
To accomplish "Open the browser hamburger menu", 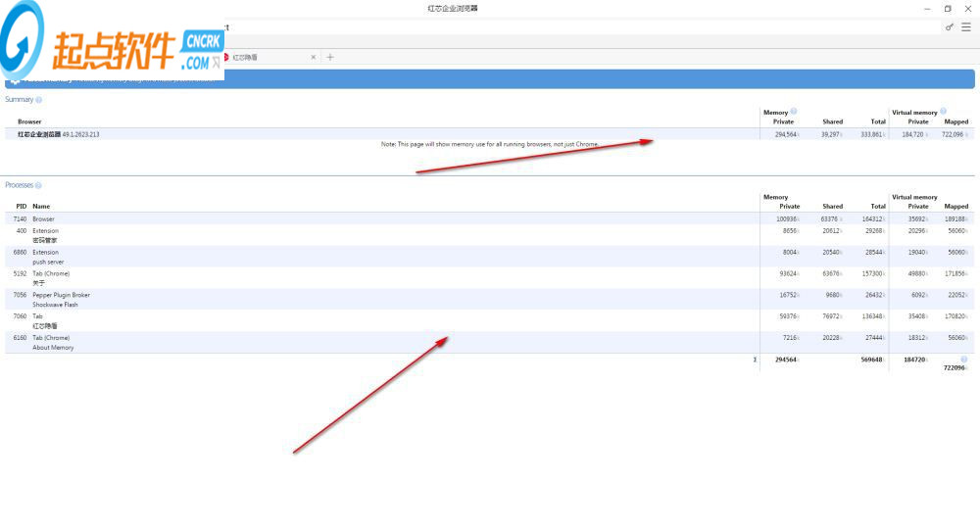I will pos(966,26).
